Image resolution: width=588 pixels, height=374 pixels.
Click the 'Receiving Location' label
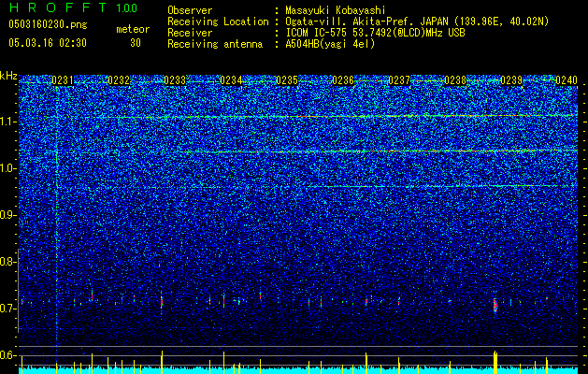click(x=218, y=22)
